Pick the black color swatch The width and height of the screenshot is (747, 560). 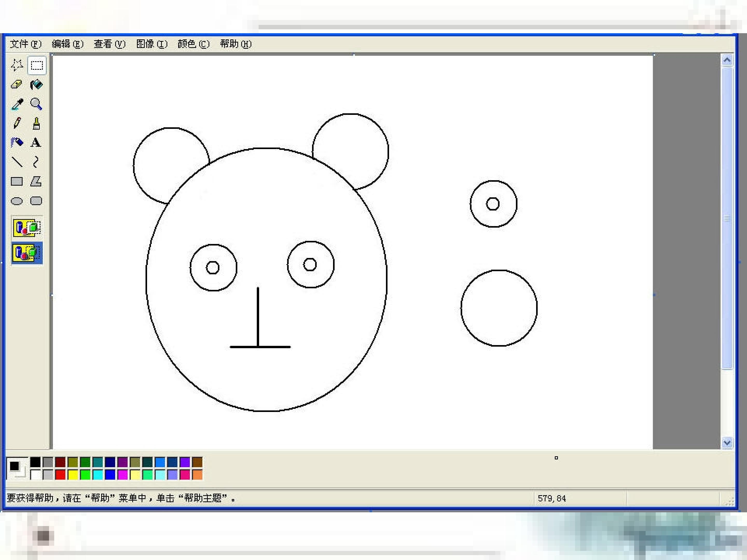tap(36, 462)
